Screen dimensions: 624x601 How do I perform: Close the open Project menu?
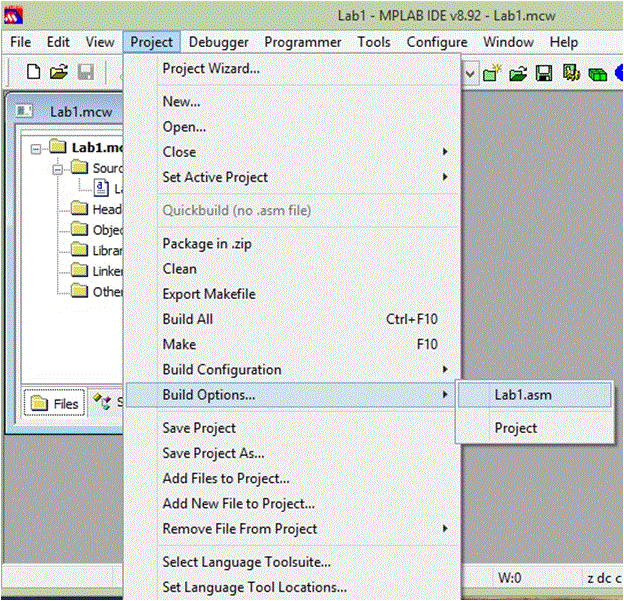[152, 42]
